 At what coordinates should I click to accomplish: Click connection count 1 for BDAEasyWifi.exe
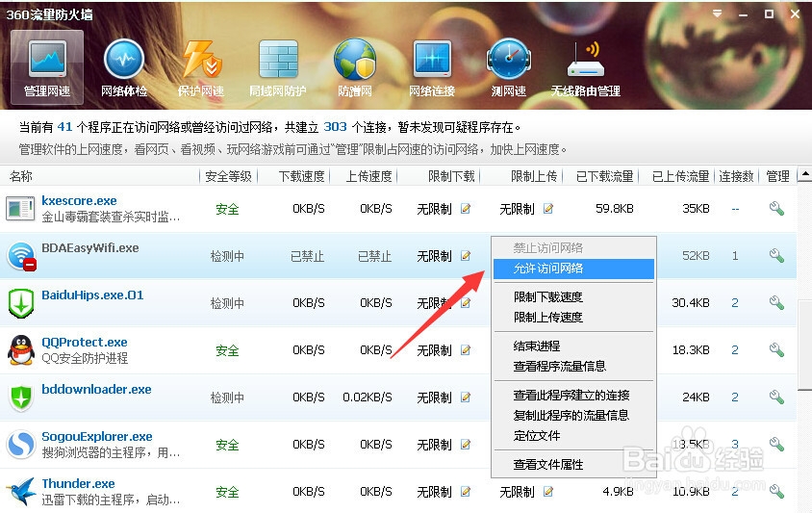click(735, 255)
